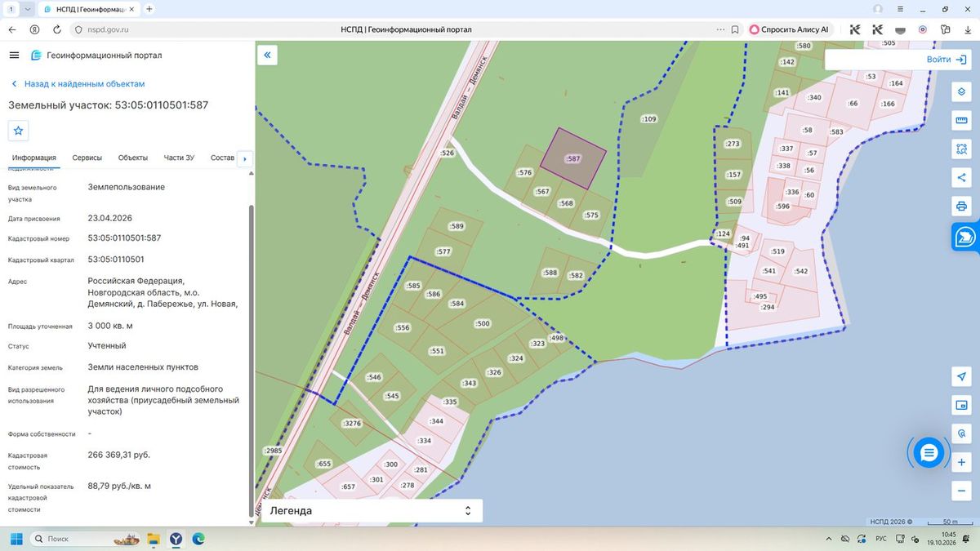
Task: Show hidden system tray icons
Action: coord(831,539)
